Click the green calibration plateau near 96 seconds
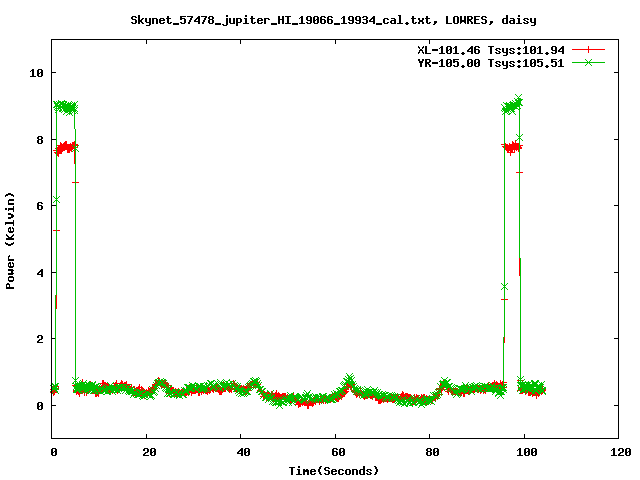The width and height of the screenshot is (640, 480). [512, 105]
